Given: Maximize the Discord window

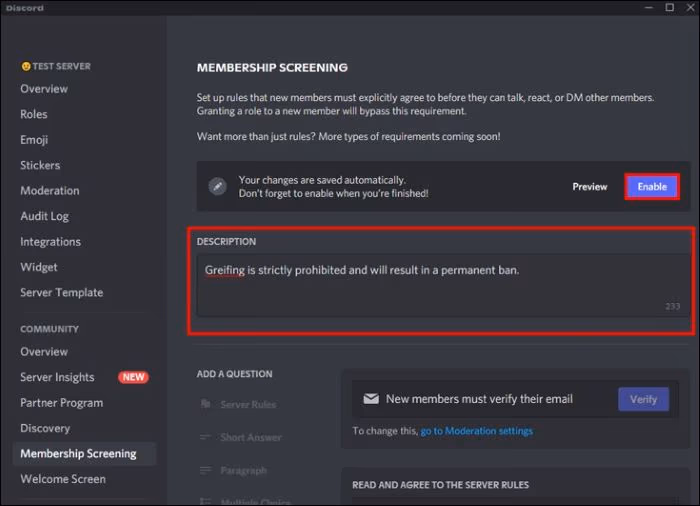Looking at the screenshot, I should point(669,8).
